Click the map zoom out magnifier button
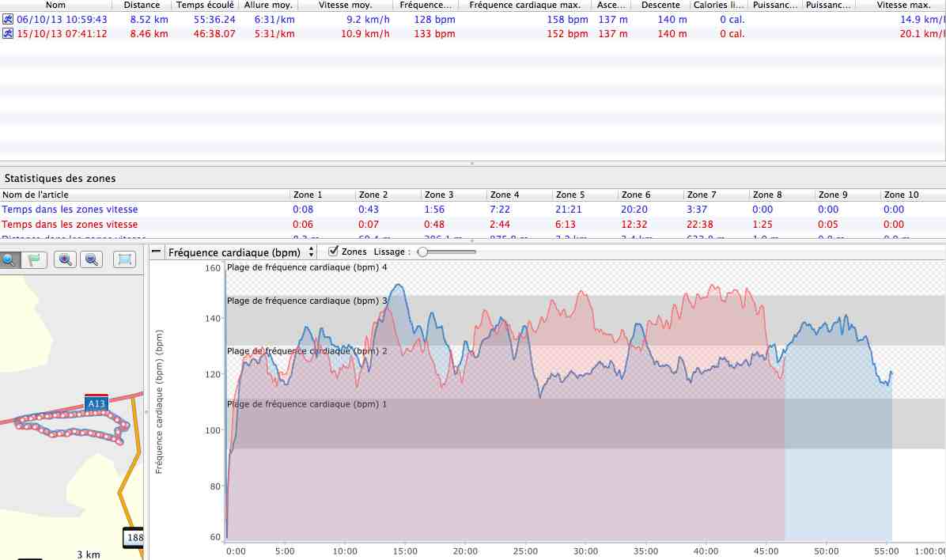The width and height of the screenshot is (946, 560). pyautogui.click(x=92, y=259)
